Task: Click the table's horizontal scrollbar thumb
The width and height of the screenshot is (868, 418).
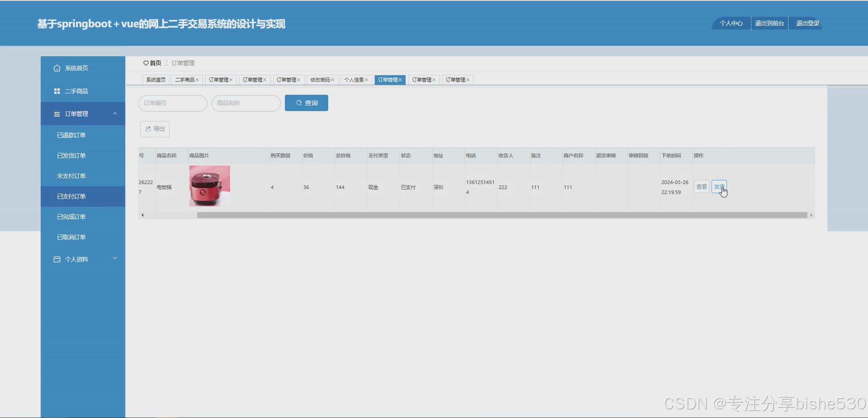Action: (x=502, y=215)
